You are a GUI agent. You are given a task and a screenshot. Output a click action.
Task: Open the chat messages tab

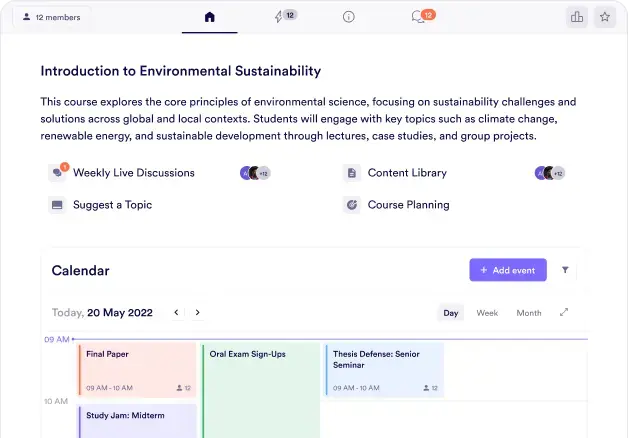[x=421, y=17]
